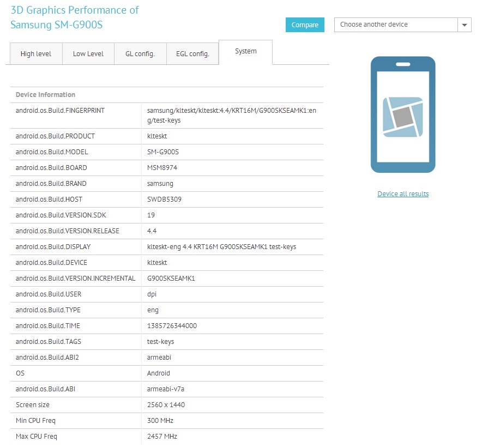Click the android.os.Build.VERSION.RELEASE label
This screenshot has height=448, width=482.
coord(68,231)
